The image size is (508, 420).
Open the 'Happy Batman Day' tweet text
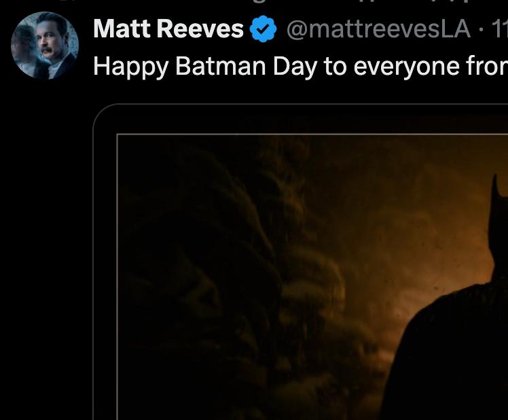click(301, 67)
